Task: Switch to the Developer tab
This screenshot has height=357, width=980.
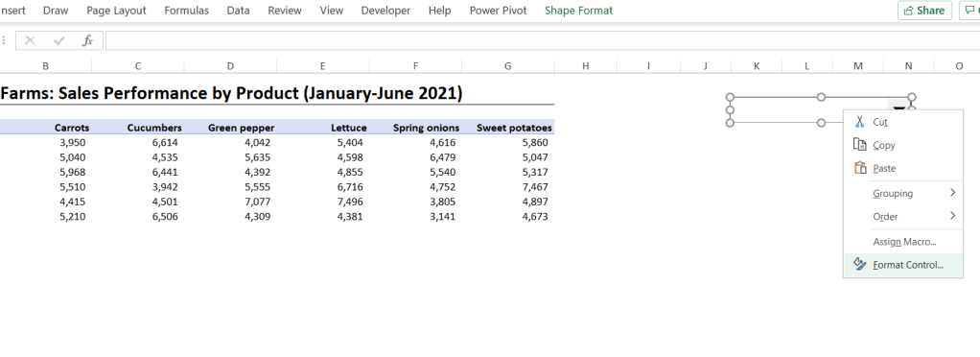Action: coord(385,11)
